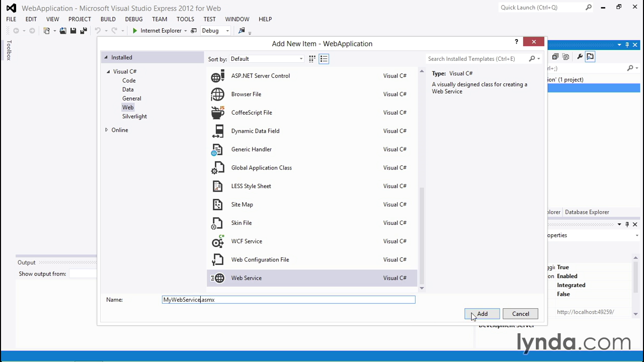Select the Skin File template icon

click(217, 223)
